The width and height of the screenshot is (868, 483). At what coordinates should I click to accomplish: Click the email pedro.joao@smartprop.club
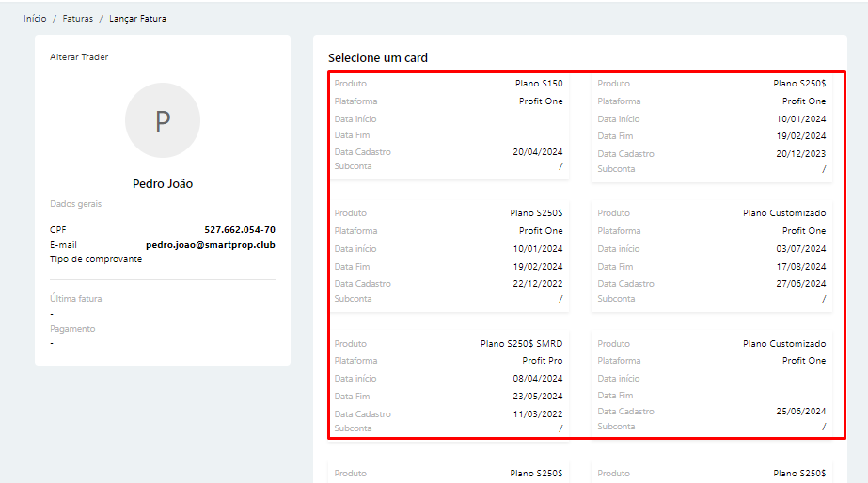coord(210,245)
